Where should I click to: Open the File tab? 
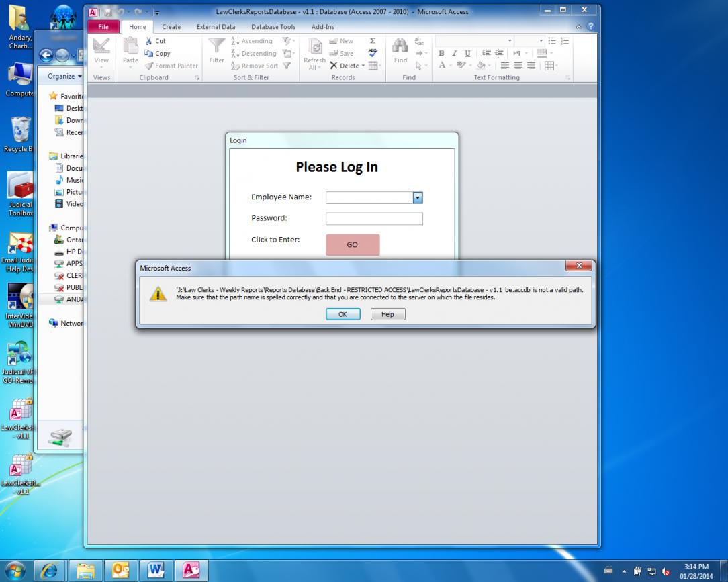[103, 27]
